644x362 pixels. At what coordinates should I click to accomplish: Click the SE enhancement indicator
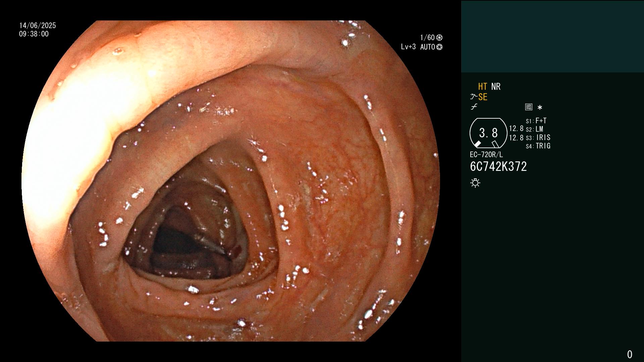(x=483, y=97)
